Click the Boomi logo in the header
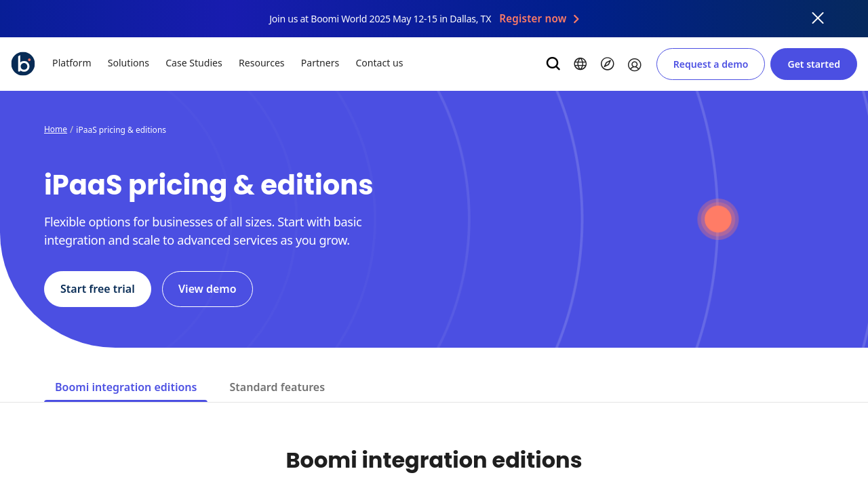 (23, 64)
